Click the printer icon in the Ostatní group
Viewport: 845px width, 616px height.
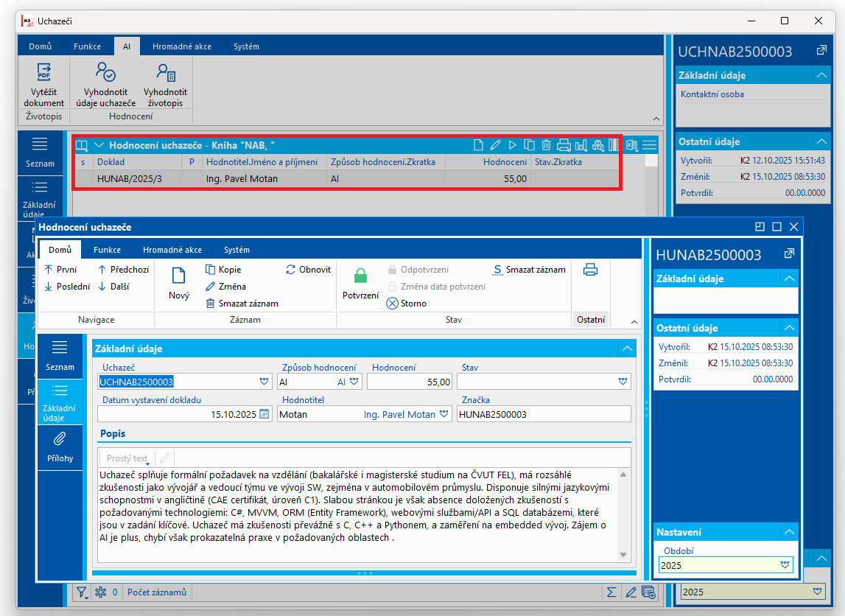point(590,270)
